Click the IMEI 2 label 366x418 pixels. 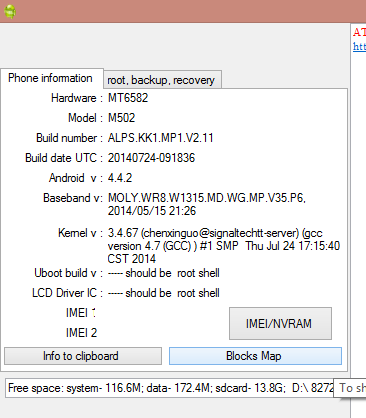click(x=81, y=333)
